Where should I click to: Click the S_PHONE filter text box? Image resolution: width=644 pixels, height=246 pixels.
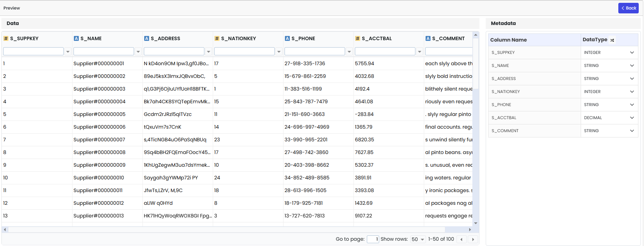315,51
